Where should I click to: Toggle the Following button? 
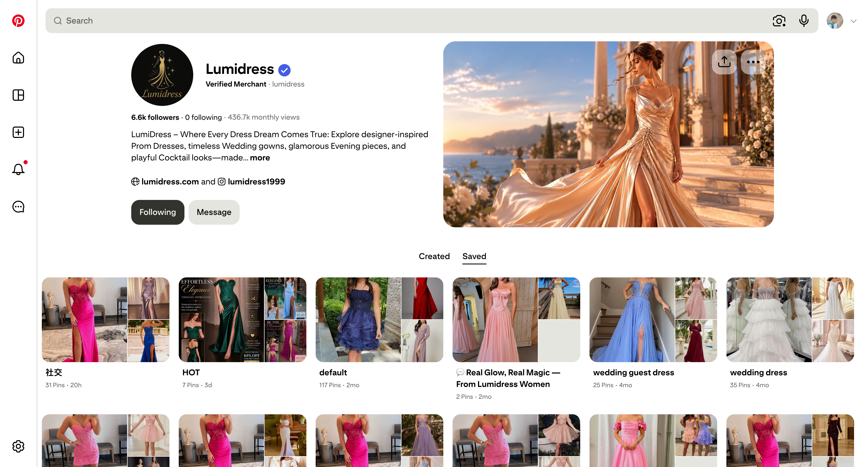pyautogui.click(x=158, y=212)
